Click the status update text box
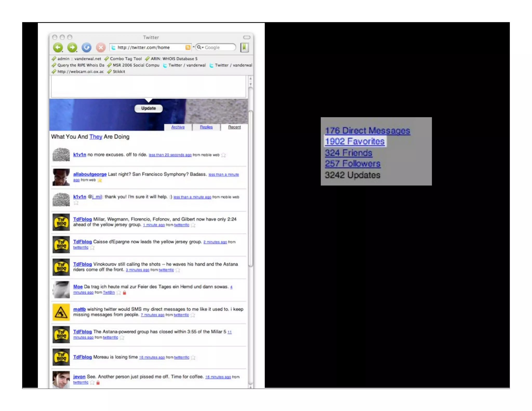532x411 pixels. [148, 87]
